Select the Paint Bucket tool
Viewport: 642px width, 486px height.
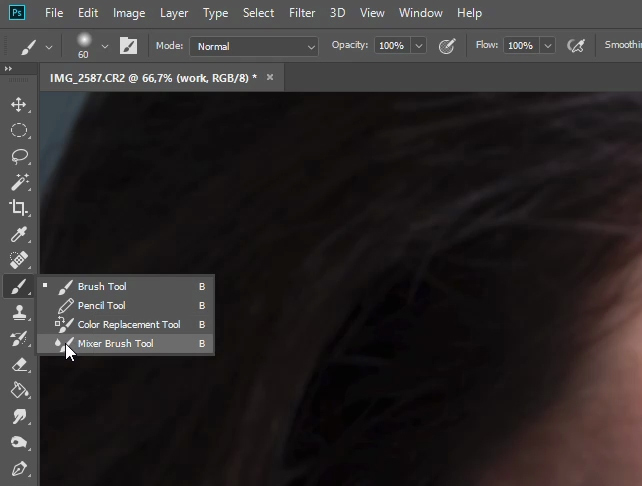(19, 390)
